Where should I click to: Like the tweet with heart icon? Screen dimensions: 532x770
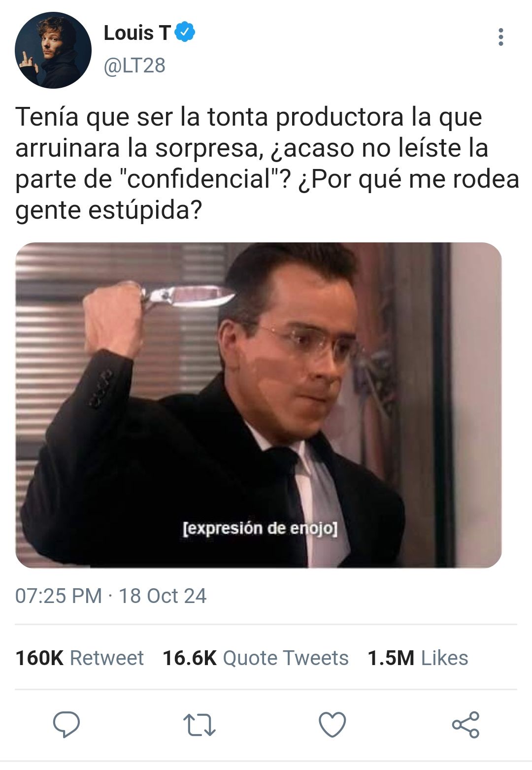tap(332, 725)
